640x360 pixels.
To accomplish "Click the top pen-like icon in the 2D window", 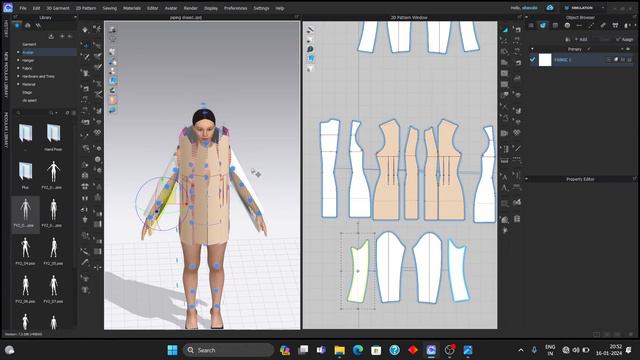I will click(310, 30).
